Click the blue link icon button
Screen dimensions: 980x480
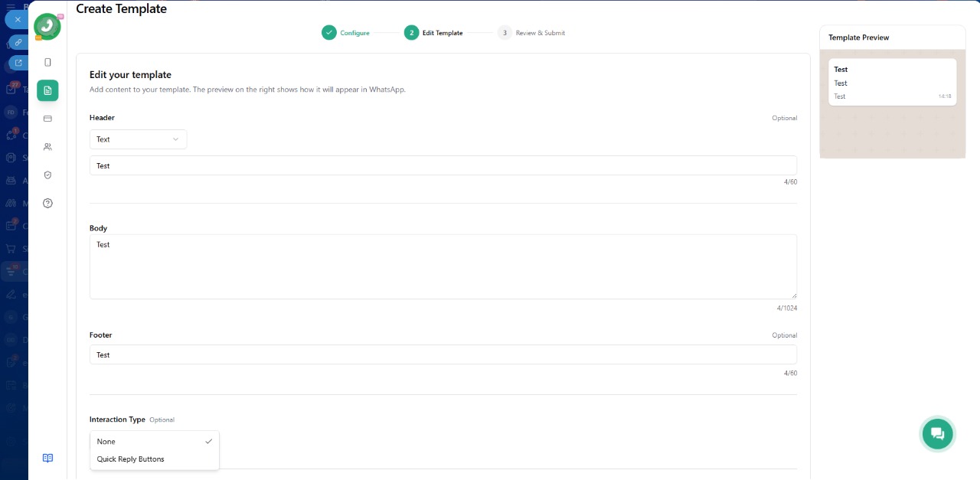(x=18, y=41)
